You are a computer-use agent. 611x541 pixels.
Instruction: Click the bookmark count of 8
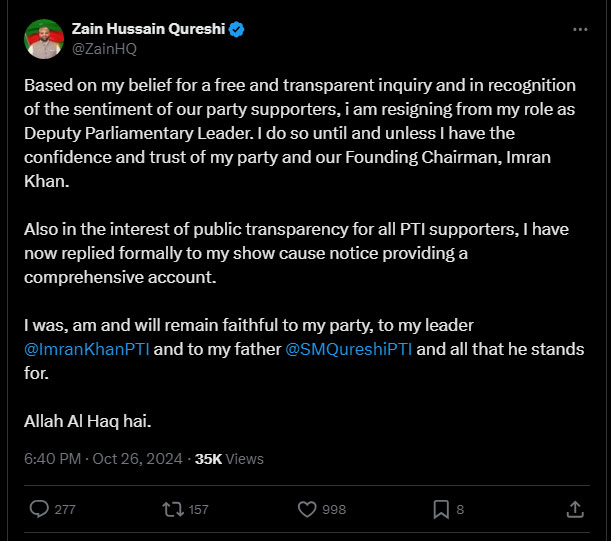(x=460, y=510)
